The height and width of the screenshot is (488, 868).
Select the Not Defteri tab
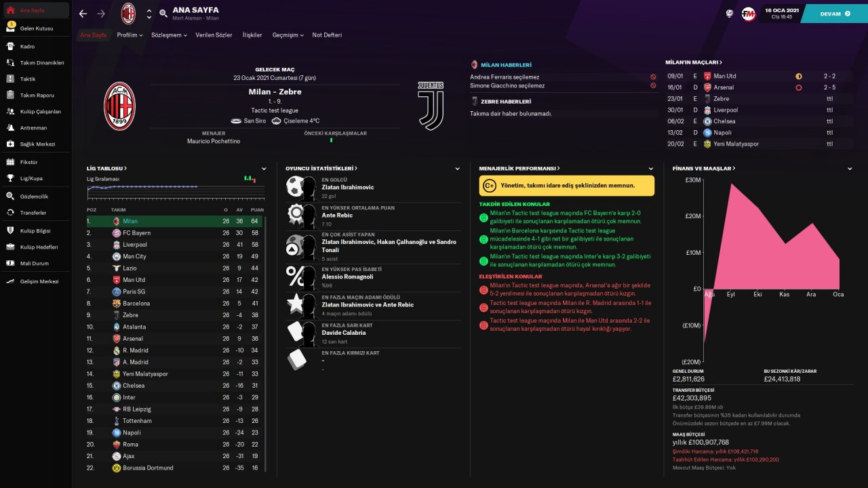click(x=327, y=35)
